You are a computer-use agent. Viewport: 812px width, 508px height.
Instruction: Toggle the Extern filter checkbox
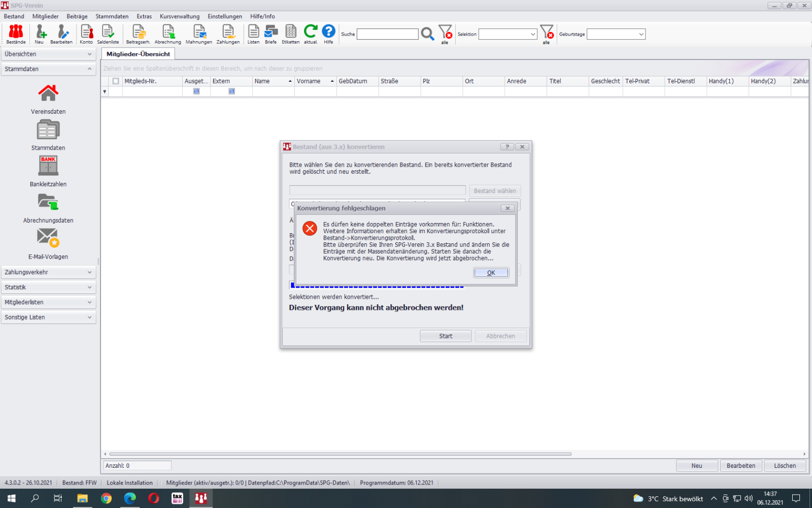(x=231, y=91)
